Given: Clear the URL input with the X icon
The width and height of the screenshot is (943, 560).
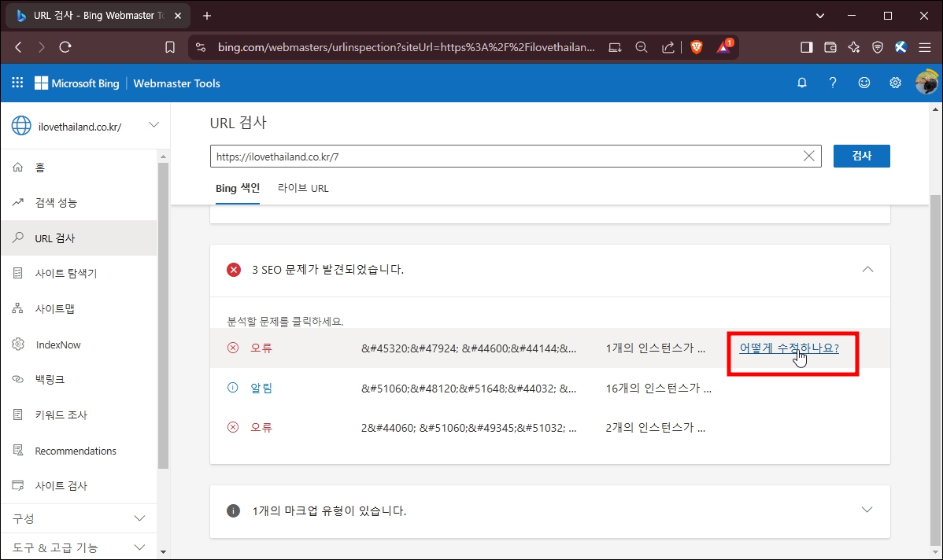Looking at the screenshot, I should pyautogui.click(x=808, y=156).
